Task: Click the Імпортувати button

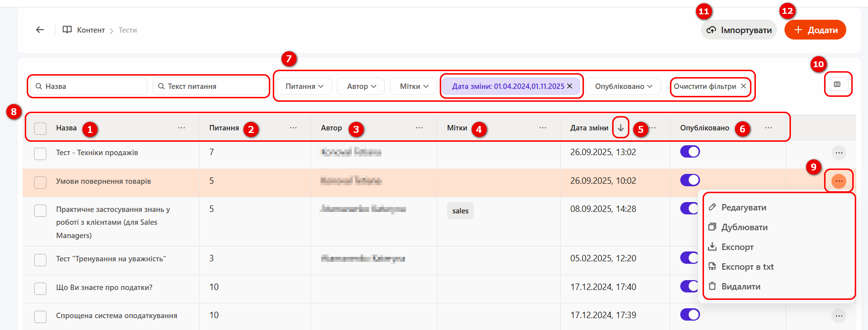Action: pos(739,30)
